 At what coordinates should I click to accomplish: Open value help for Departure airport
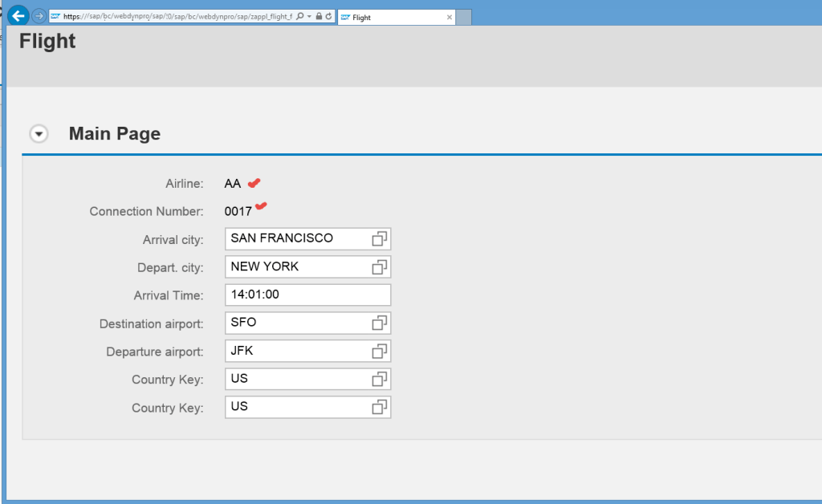[x=379, y=351]
